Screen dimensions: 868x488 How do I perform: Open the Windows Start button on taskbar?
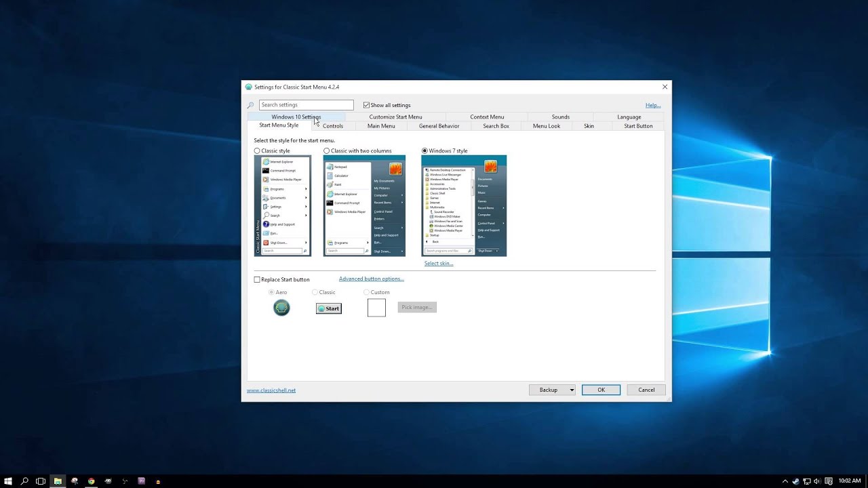pyautogui.click(x=7, y=481)
